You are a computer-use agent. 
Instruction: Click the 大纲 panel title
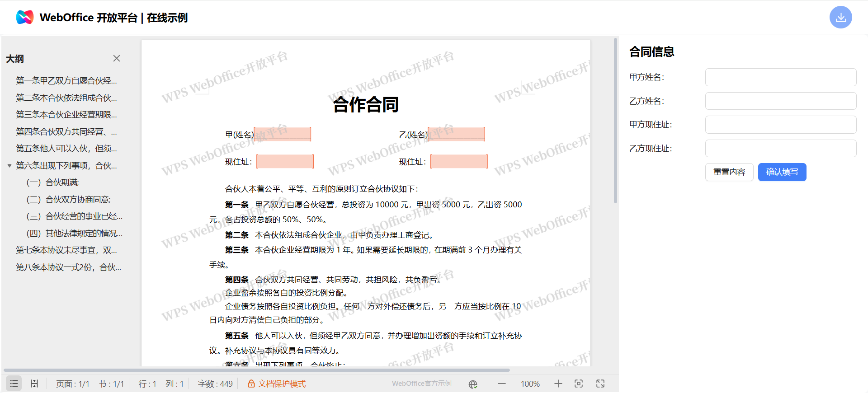tap(15, 59)
